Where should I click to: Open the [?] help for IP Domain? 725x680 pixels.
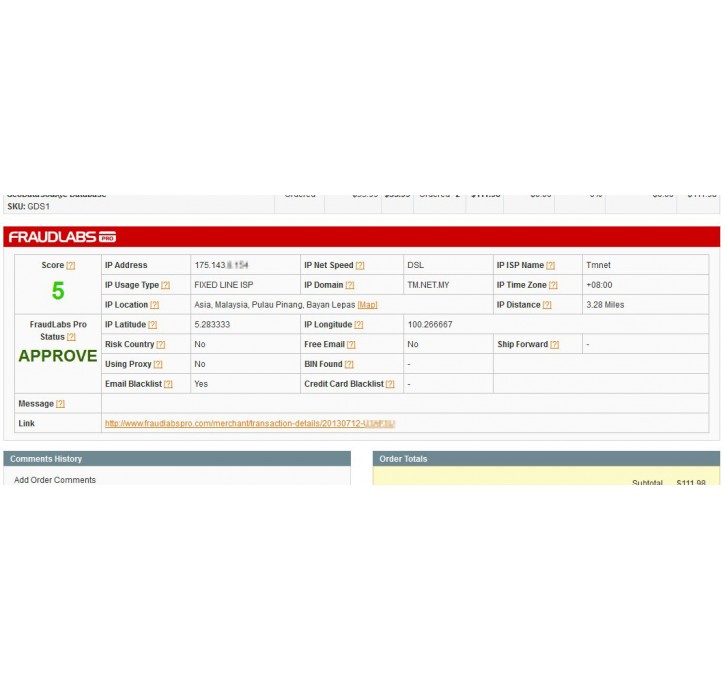pyautogui.click(x=350, y=285)
